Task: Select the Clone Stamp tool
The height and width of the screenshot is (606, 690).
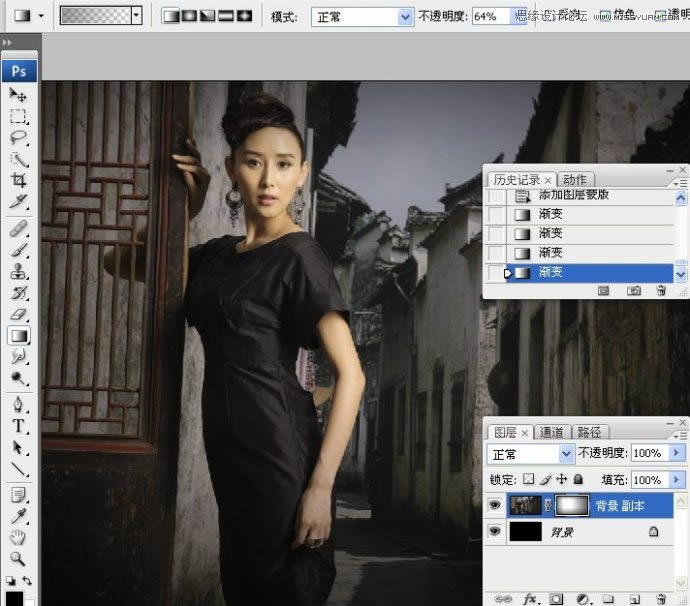Action: 19,272
